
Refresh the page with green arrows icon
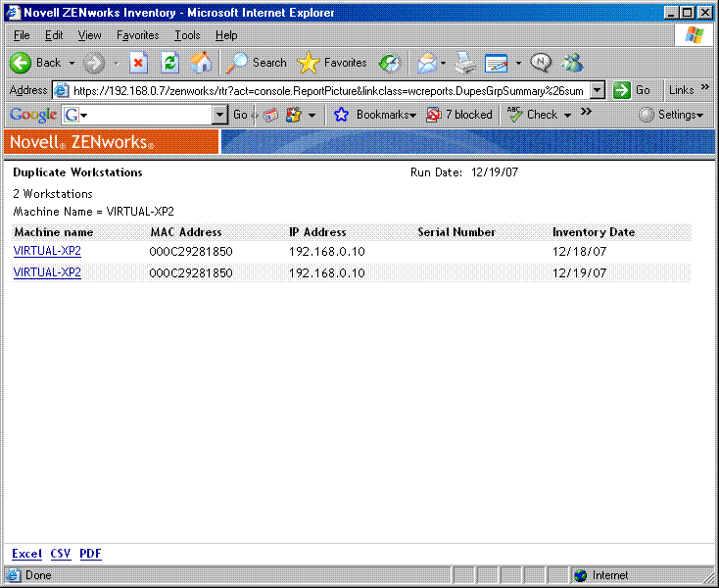[169, 63]
